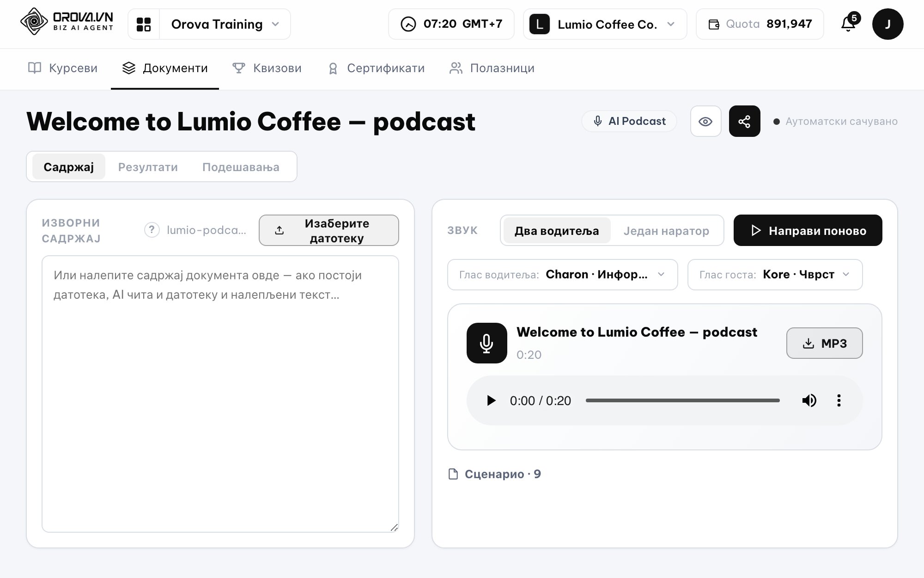This screenshot has width=924, height=578.
Task: Click the clock time display 07:20 GMT+7
Action: (x=451, y=24)
